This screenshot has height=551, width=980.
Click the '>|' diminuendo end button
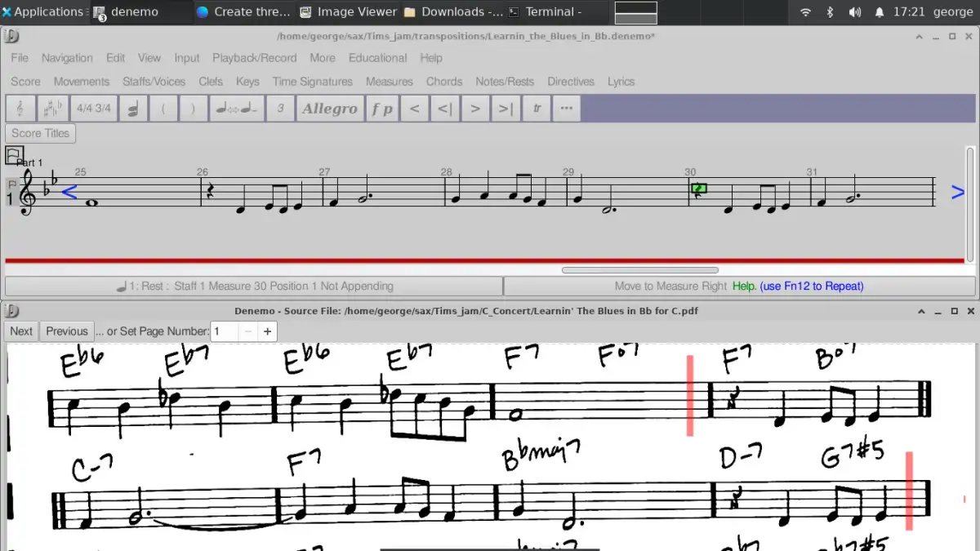click(x=506, y=109)
